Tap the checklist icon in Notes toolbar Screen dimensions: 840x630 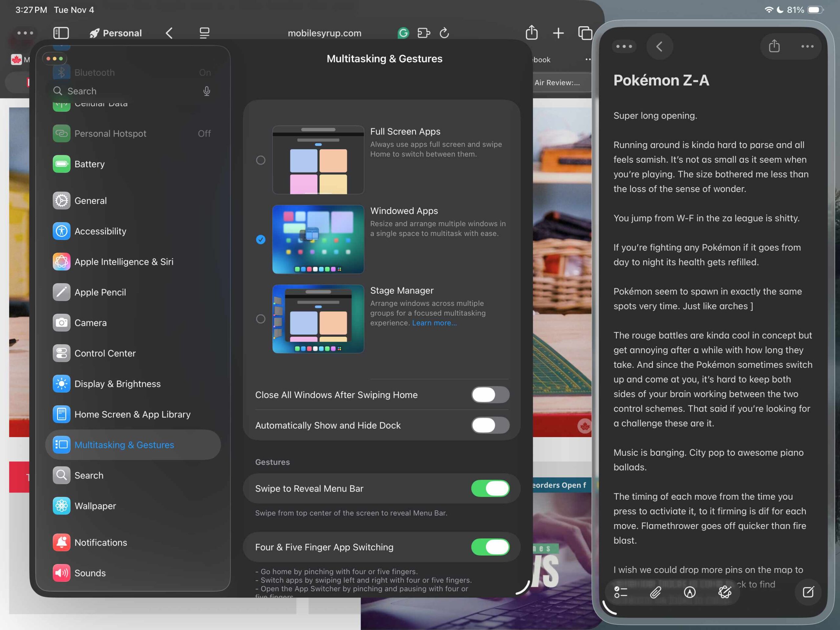coord(620,592)
